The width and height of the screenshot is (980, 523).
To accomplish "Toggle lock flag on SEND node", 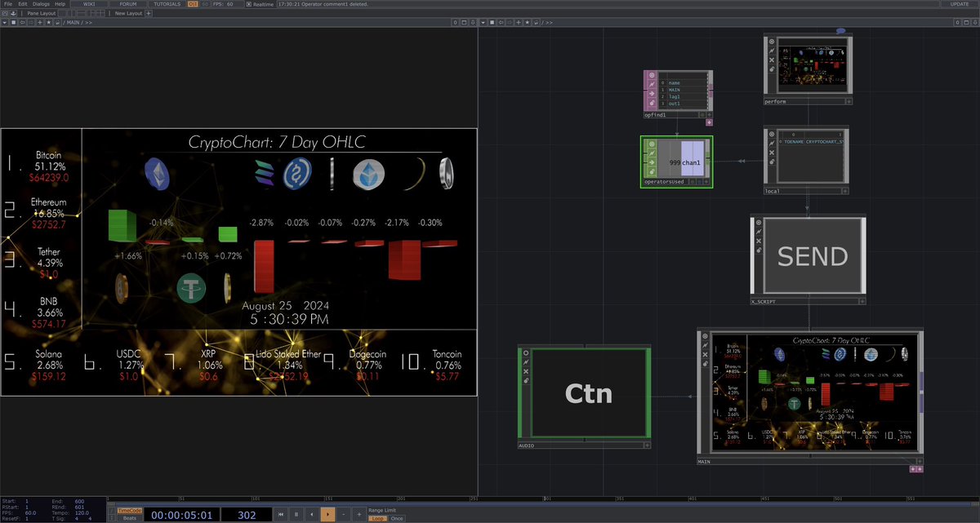I will pyautogui.click(x=759, y=251).
